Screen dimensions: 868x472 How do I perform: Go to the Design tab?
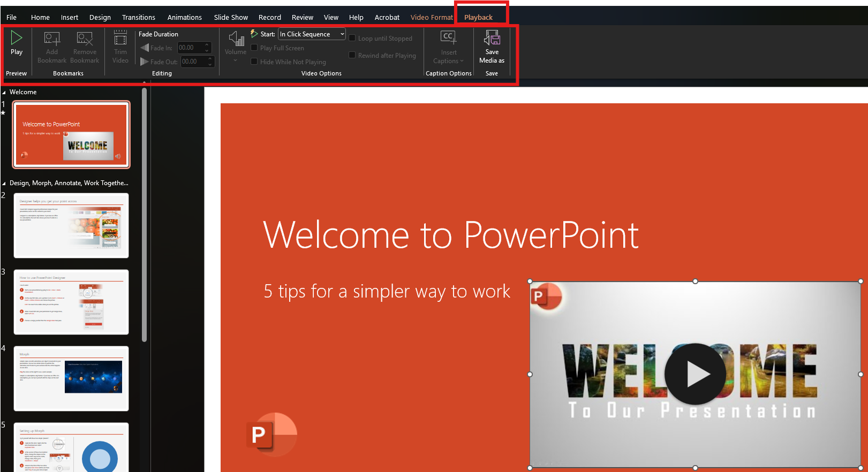(x=100, y=17)
